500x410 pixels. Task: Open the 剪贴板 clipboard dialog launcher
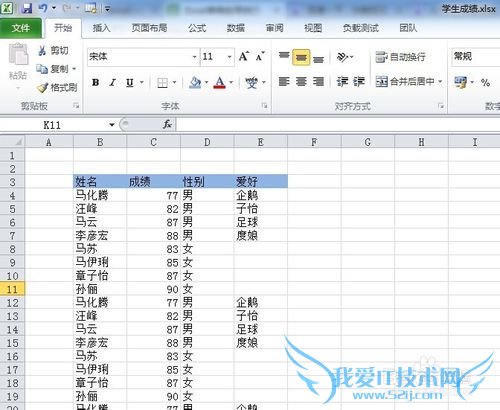pyautogui.click(x=76, y=106)
